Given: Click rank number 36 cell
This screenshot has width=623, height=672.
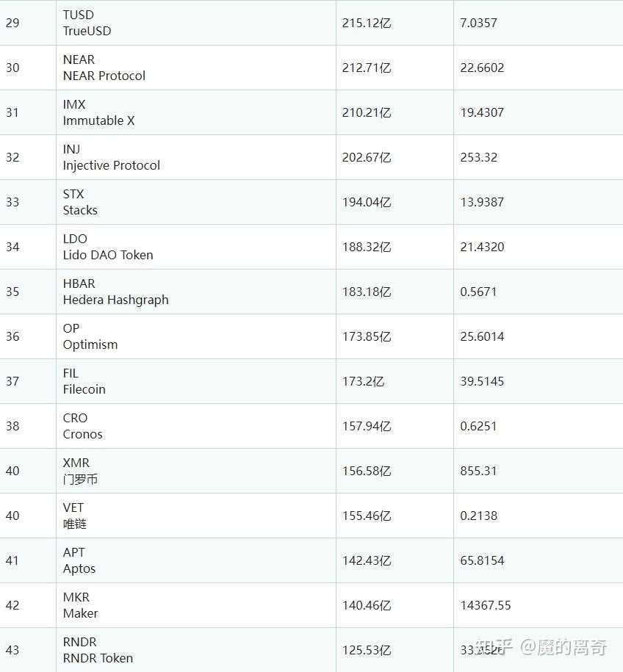Looking at the screenshot, I should click(x=12, y=336).
